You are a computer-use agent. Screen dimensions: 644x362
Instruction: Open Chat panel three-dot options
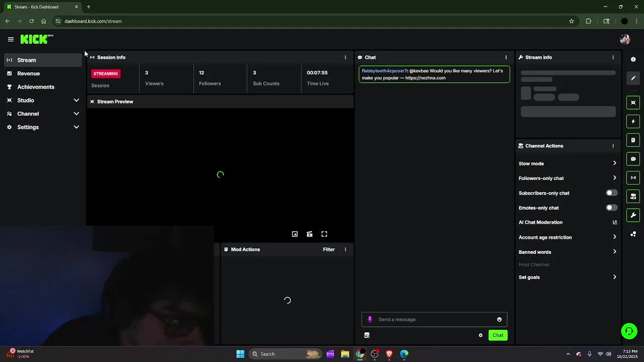pos(506,57)
